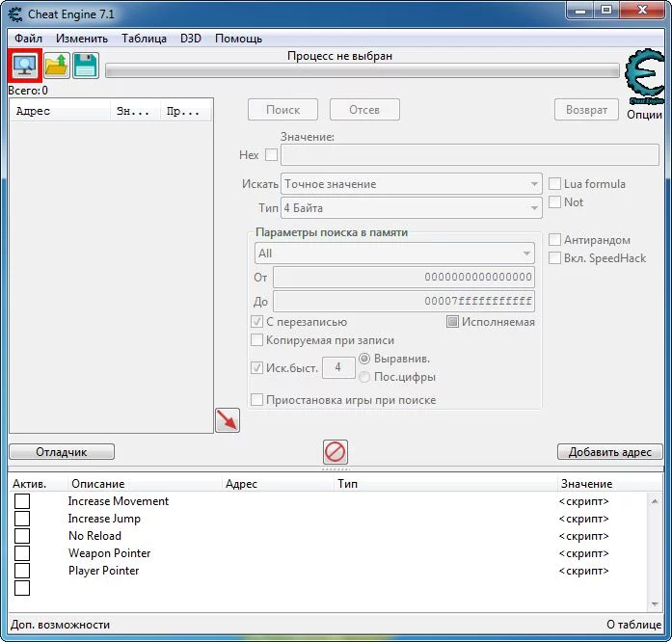Image resolution: width=672 pixels, height=642 pixels.
Task: Open the Файл menu
Action: click(x=28, y=39)
